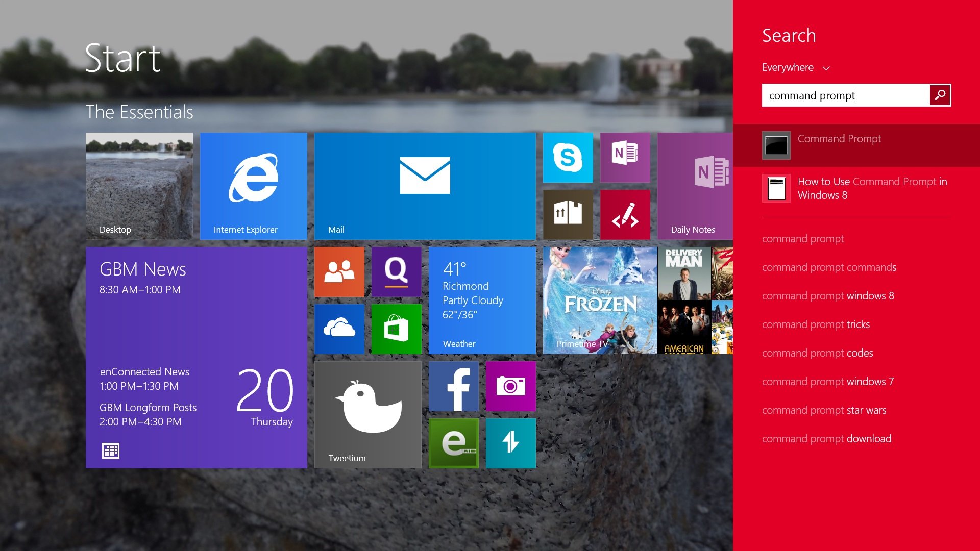This screenshot has width=980, height=551.
Task: Open the Windows Store tile
Action: click(x=397, y=329)
